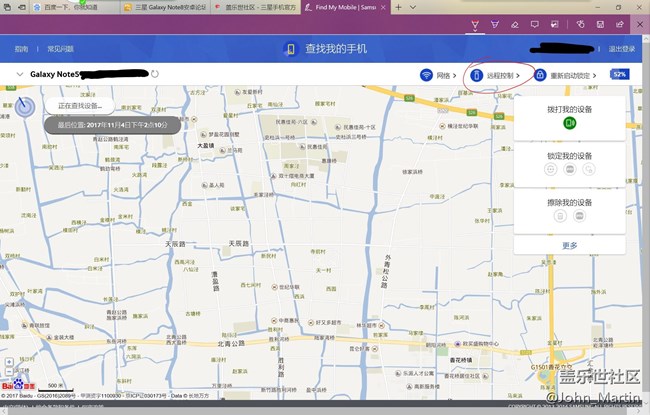Zoom in on the Baidu map
This screenshot has height=415, width=650.
point(9,362)
